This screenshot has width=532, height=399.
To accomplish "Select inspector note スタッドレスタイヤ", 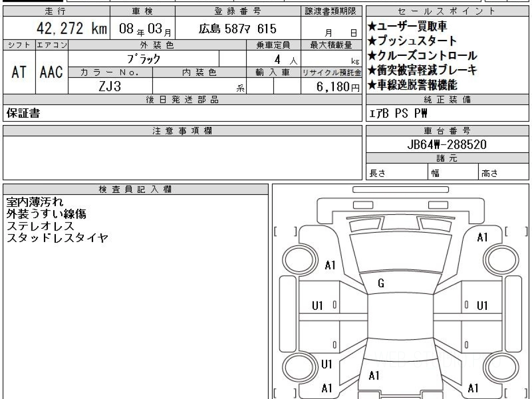I will [x=58, y=239].
